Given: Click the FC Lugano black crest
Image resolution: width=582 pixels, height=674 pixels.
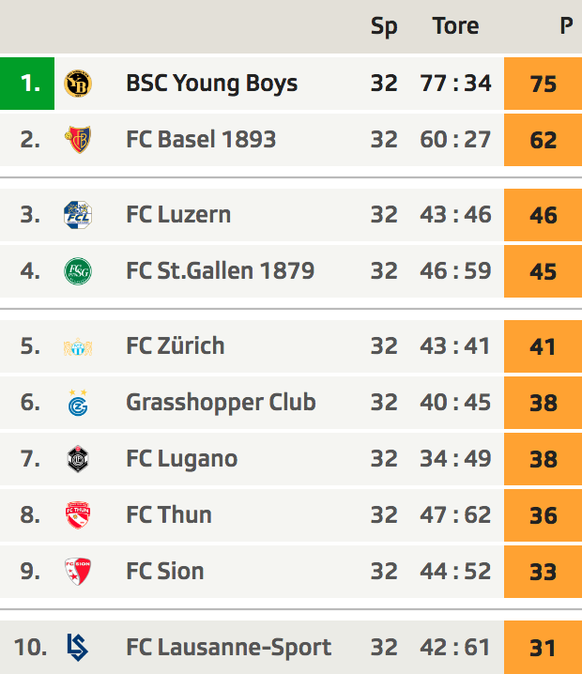Looking at the screenshot, I should [78, 459].
